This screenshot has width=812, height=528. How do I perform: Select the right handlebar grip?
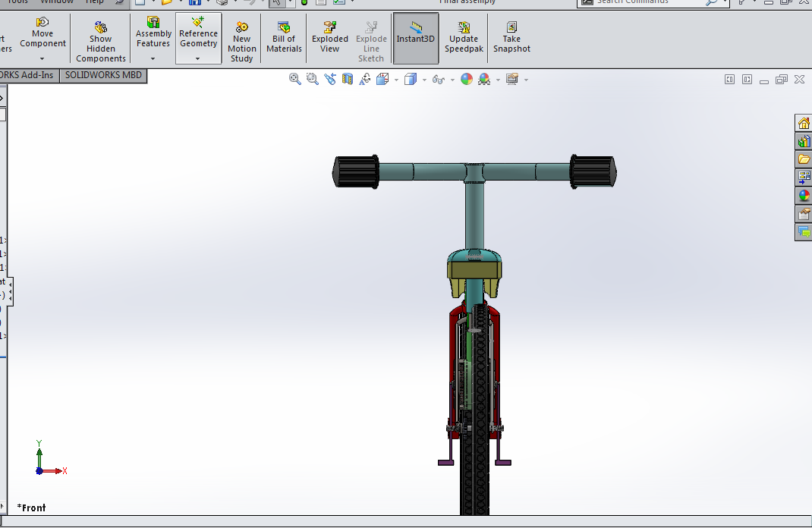[593, 171]
